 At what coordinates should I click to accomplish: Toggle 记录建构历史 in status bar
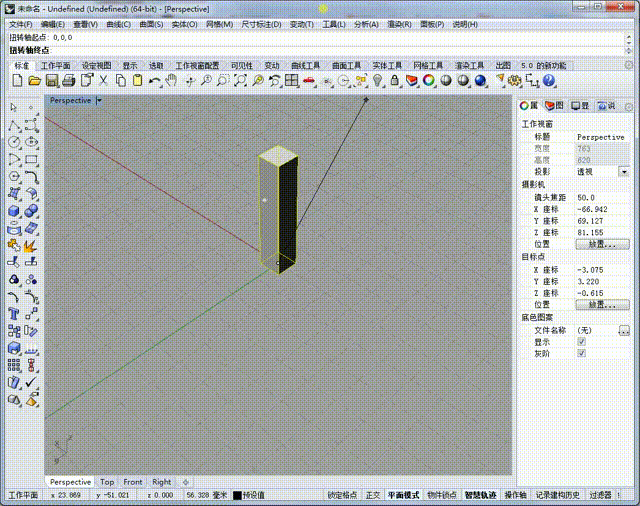point(558,495)
